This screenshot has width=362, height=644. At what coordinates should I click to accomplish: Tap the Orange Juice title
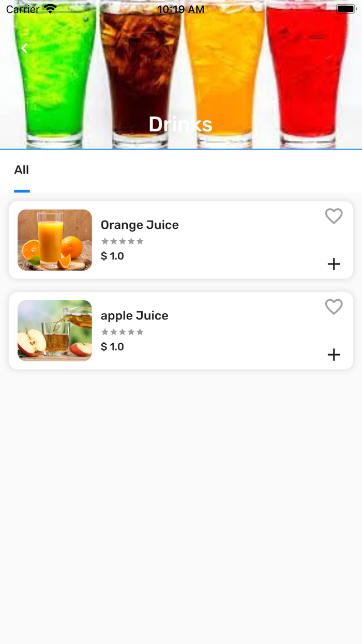click(140, 225)
